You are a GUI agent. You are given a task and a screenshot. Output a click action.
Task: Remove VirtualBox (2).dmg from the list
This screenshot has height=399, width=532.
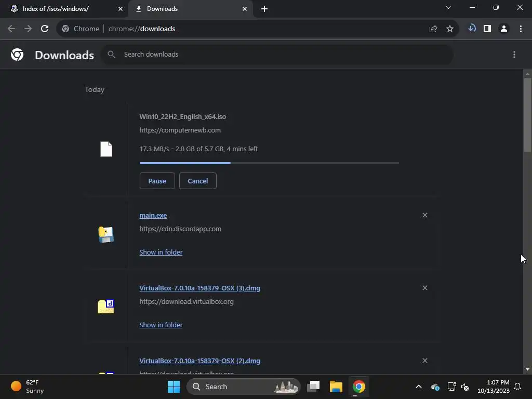click(425, 361)
